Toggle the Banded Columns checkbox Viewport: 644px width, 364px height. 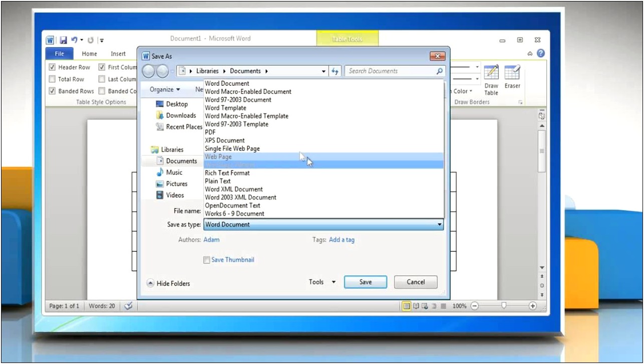point(102,91)
